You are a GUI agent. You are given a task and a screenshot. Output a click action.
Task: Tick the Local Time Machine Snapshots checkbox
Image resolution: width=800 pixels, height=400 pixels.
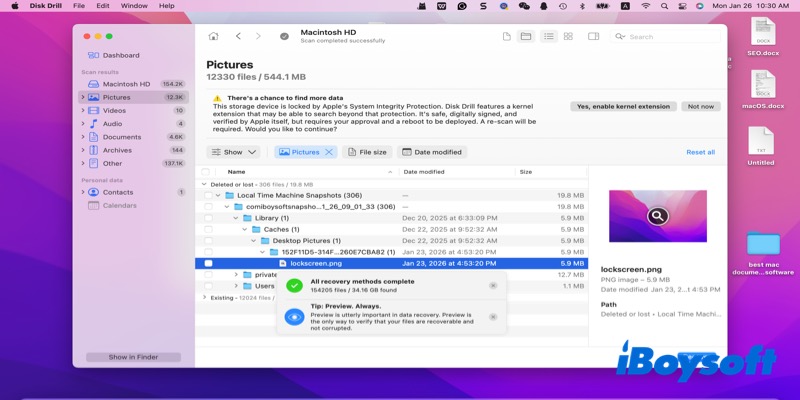(x=207, y=195)
